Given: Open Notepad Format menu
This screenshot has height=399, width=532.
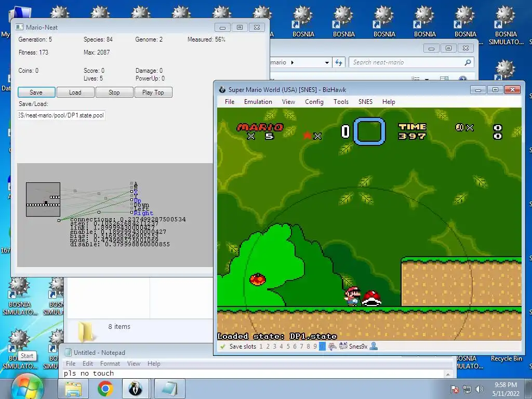Looking at the screenshot, I should click(x=110, y=363).
